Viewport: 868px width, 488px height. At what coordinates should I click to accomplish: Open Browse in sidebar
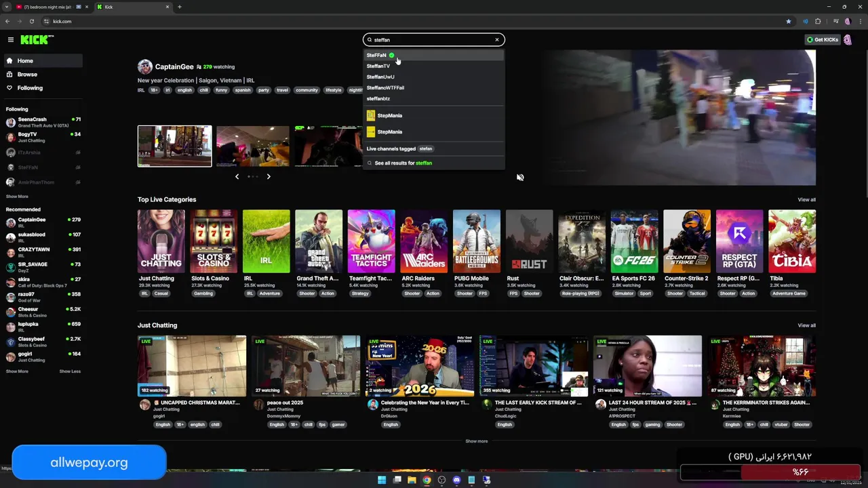coord(42,75)
